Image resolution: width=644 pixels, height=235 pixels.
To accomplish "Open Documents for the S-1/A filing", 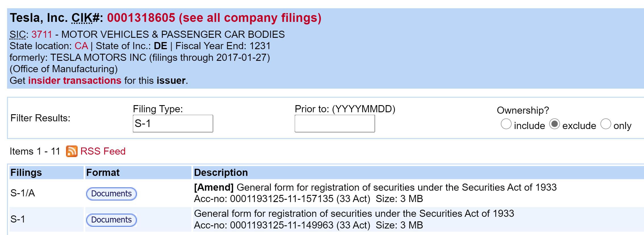I will pyautogui.click(x=111, y=194).
